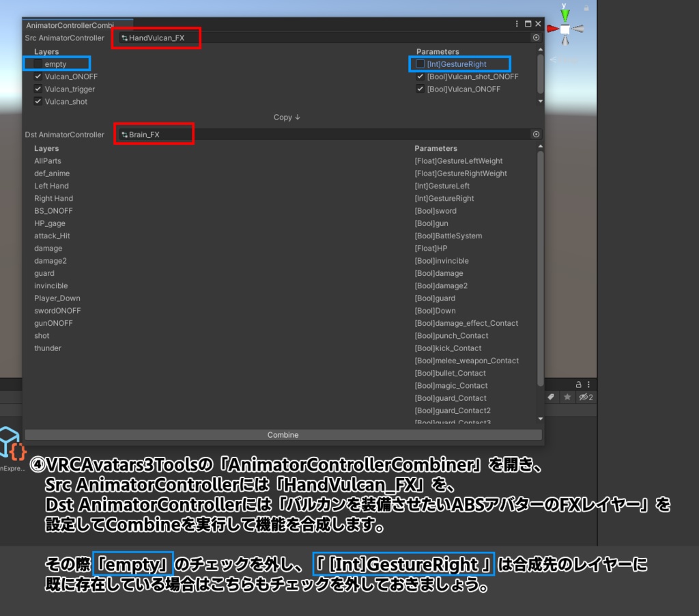Screen dimensions: 699x616
Task: Uncheck the [Bool]Vulcan_ONOFF parameter checkbox
Action: 420,89
